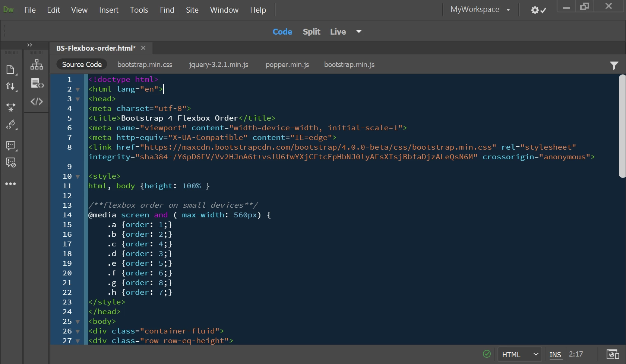Open the Insert menu
Image resolution: width=626 pixels, height=364 pixels.
click(109, 10)
